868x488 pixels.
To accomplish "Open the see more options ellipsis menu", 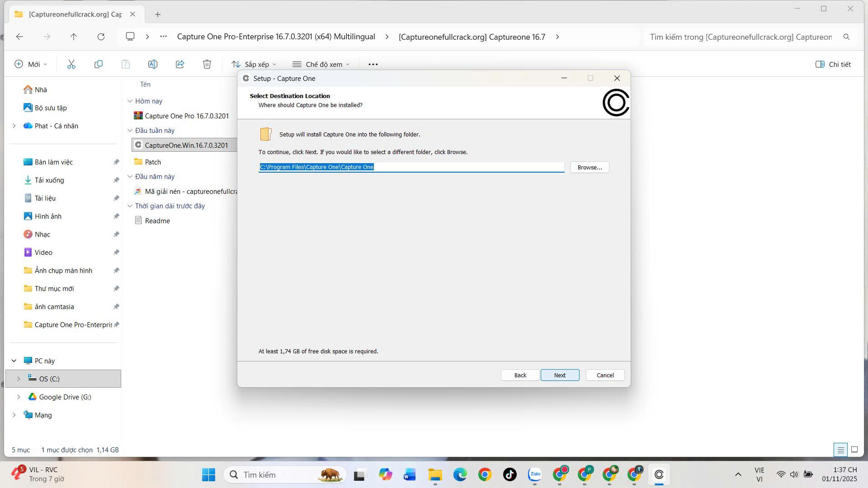I will (373, 64).
